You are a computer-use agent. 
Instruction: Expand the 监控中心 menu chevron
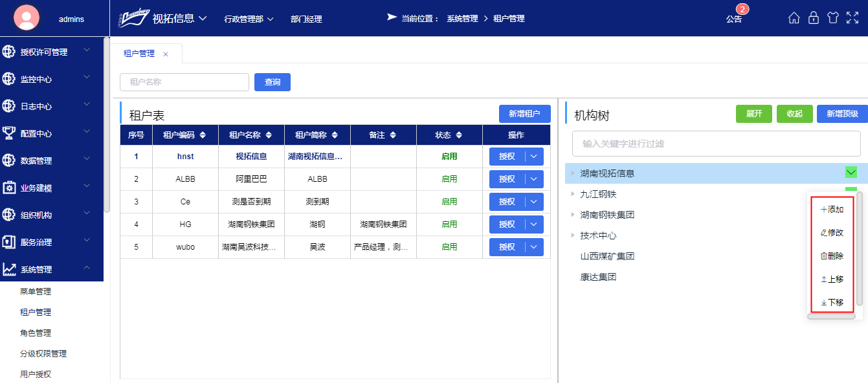tap(87, 78)
